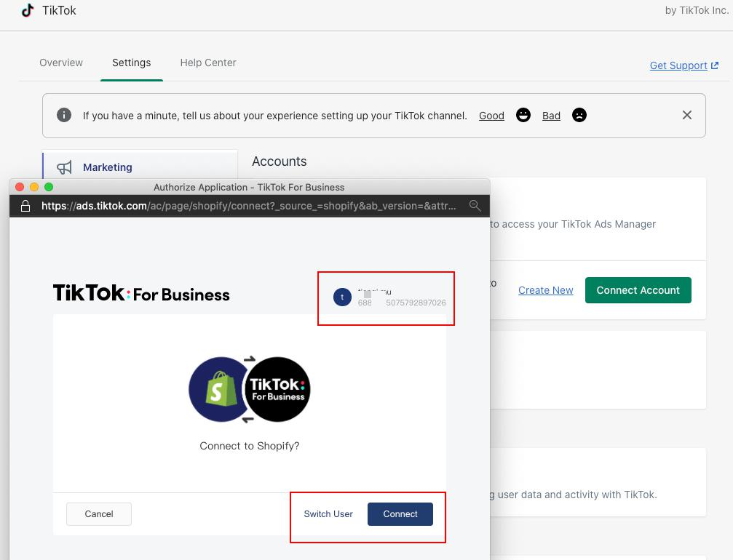Rate setup experience as Good
The image size is (733, 560).
pyautogui.click(x=491, y=116)
